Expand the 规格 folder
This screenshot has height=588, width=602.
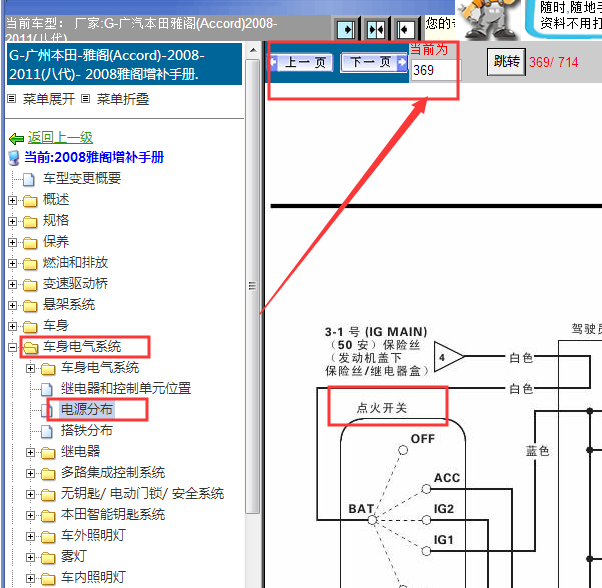click(12, 221)
